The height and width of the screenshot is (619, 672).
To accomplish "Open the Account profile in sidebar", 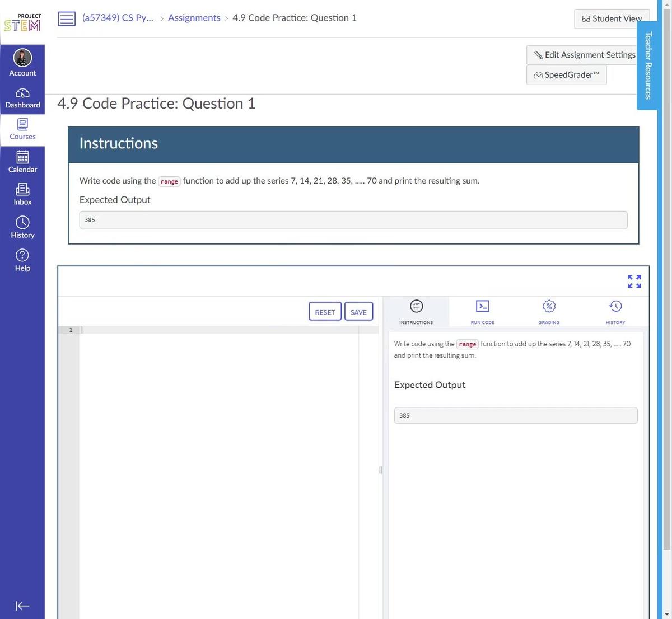I will (x=22, y=62).
